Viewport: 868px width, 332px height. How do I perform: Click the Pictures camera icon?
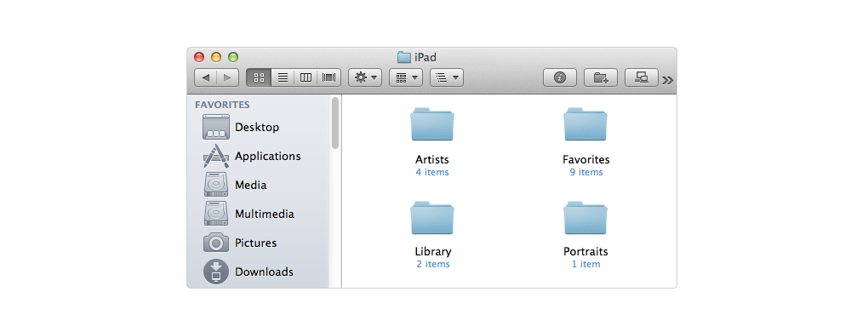(x=216, y=243)
